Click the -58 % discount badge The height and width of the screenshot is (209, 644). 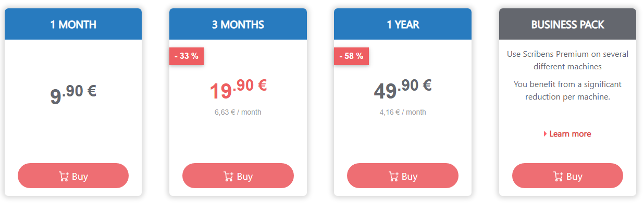pyautogui.click(x=351, y=56)
